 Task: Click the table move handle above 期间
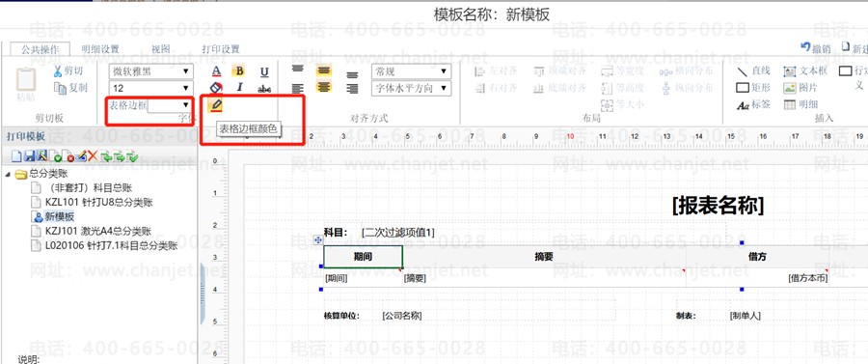tap(318, 239)
